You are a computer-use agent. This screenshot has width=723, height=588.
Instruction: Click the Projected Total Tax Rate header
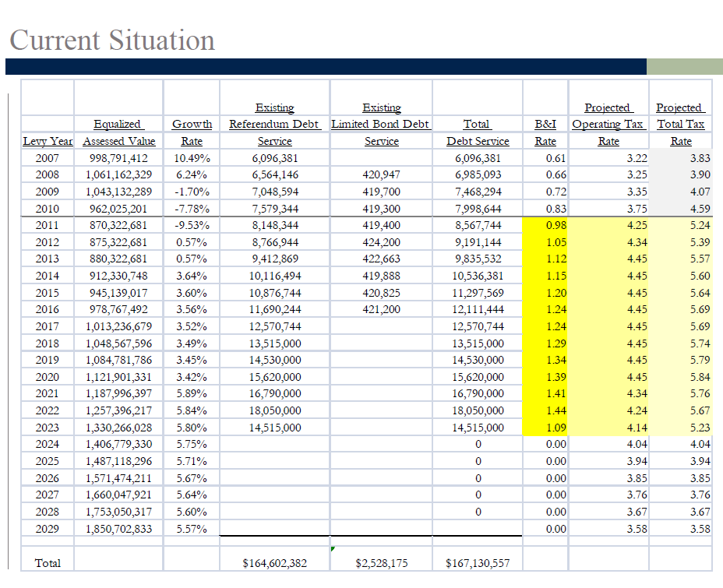(681, 124)
